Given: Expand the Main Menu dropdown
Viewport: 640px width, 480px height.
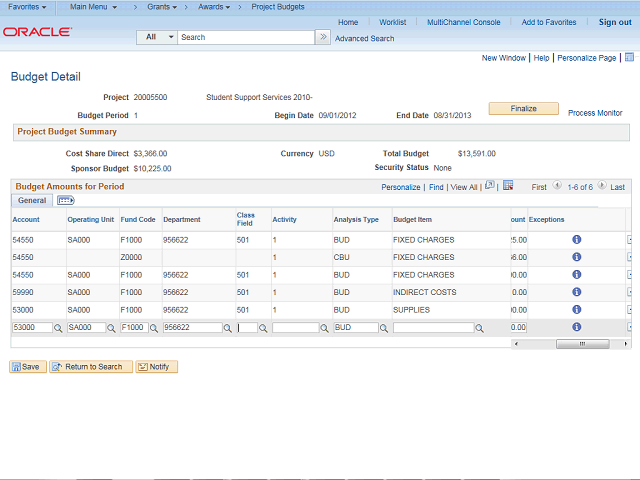Looking at the screenshot, I should pos(92,7).
